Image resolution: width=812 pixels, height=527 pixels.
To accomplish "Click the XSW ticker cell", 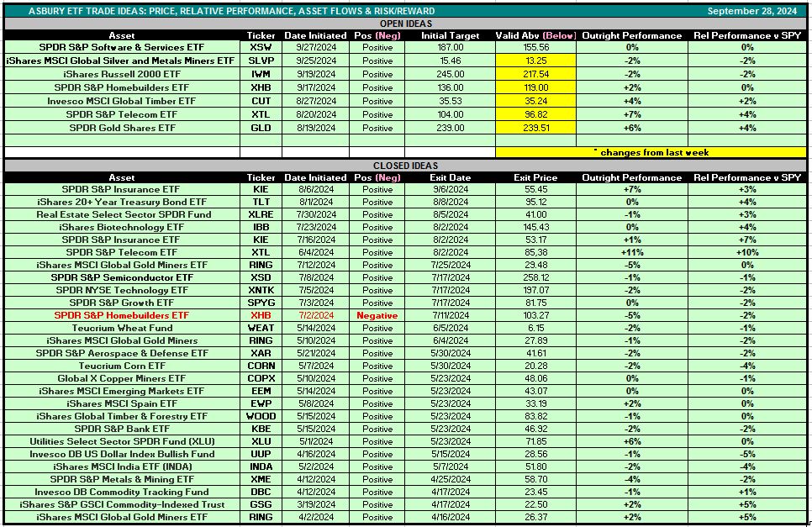I will (x=261, y=49).
